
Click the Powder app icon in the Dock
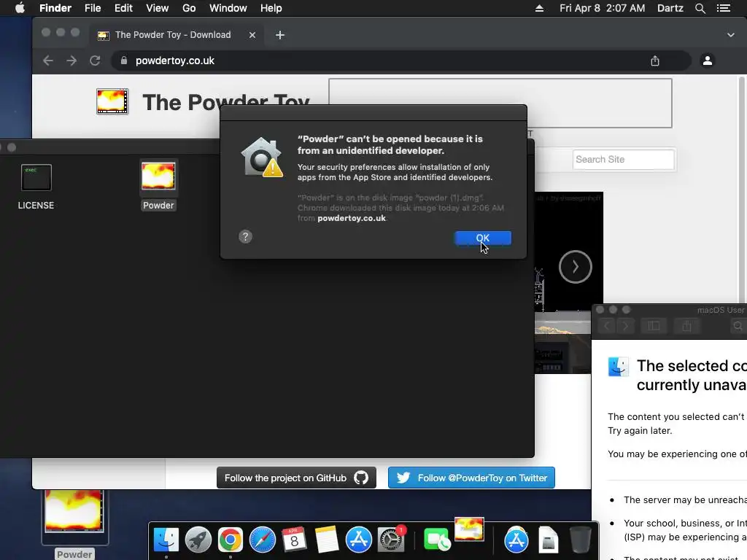469,529
